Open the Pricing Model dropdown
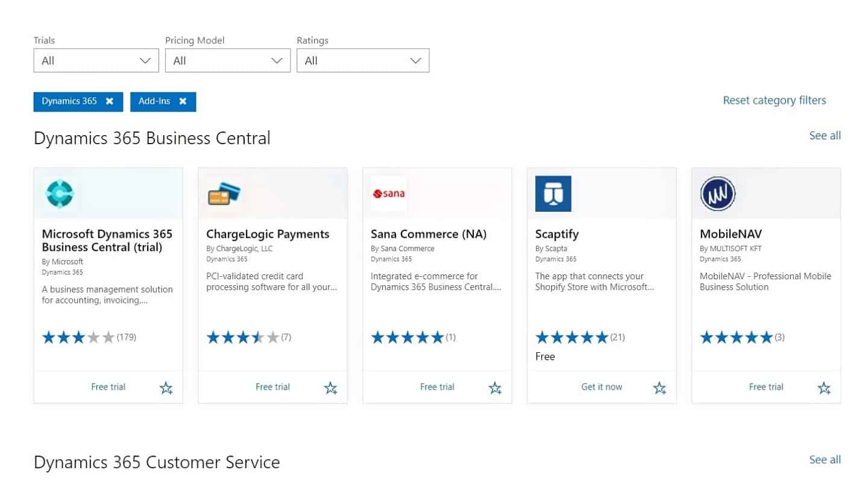 coord(228,60)
